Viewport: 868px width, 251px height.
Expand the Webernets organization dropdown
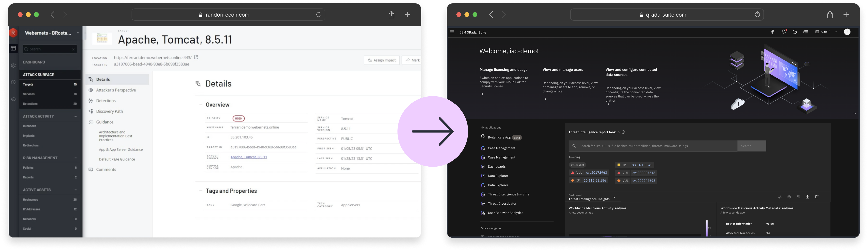[78, 33]
